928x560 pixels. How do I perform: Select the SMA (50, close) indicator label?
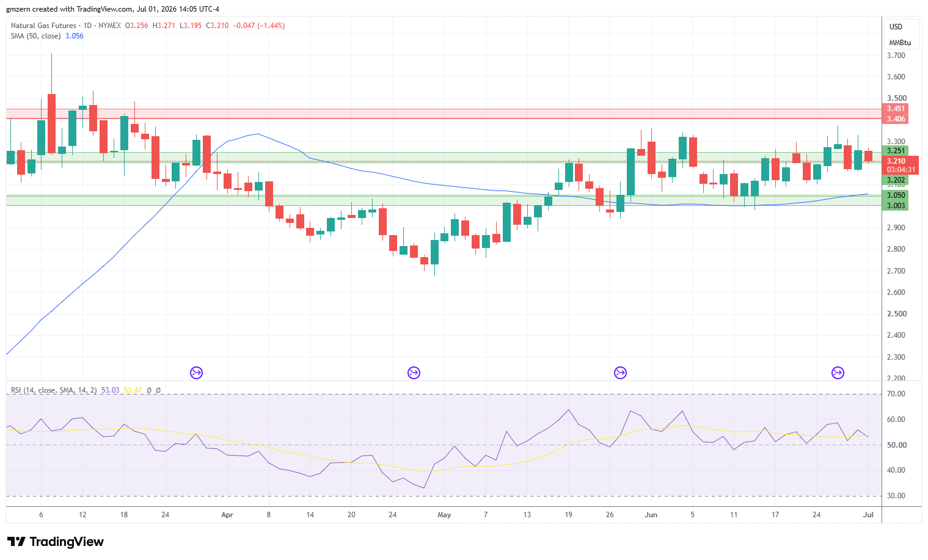35,36
